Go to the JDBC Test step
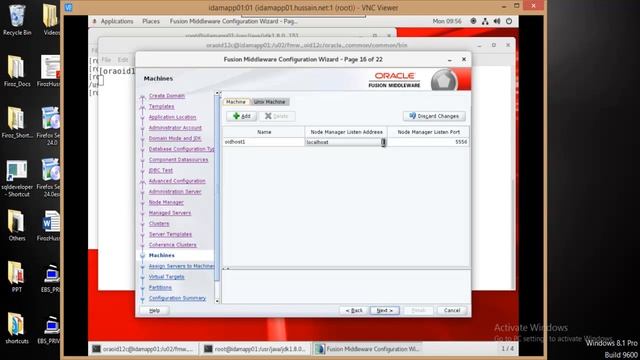Viewport: 640px width, 360px height. [160, 170]
